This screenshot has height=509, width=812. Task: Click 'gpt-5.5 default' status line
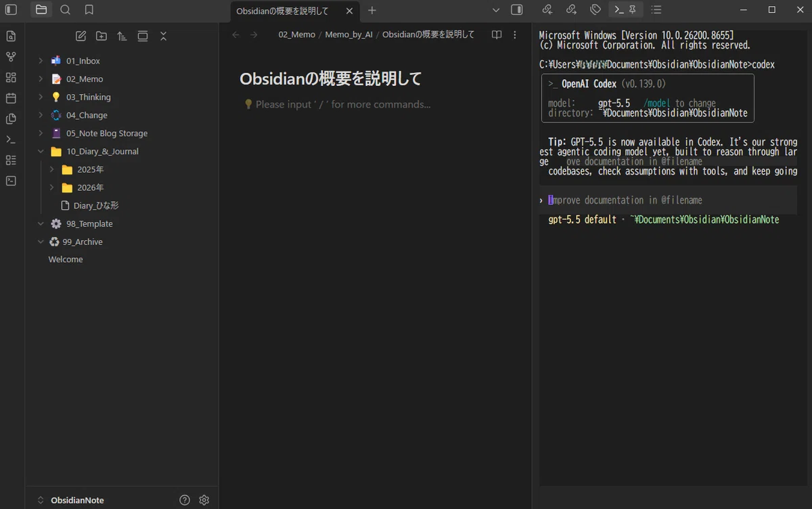(x=582, y=220)
